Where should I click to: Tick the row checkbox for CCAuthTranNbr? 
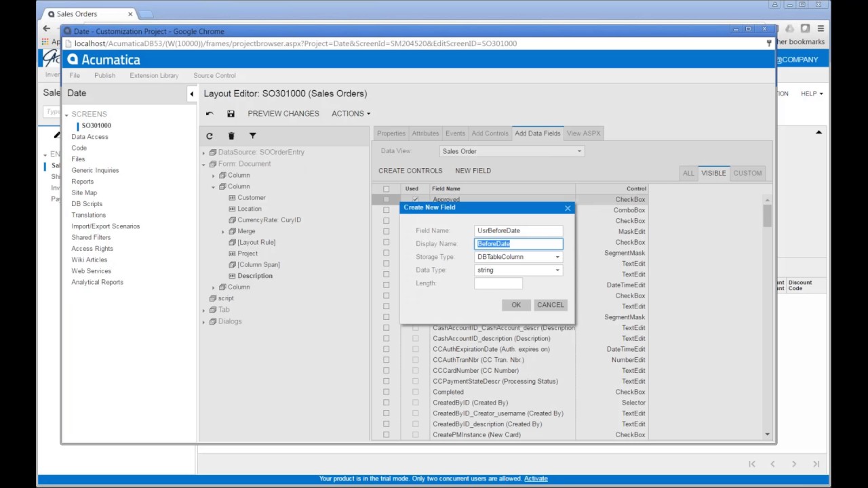[x=386, y=360]
